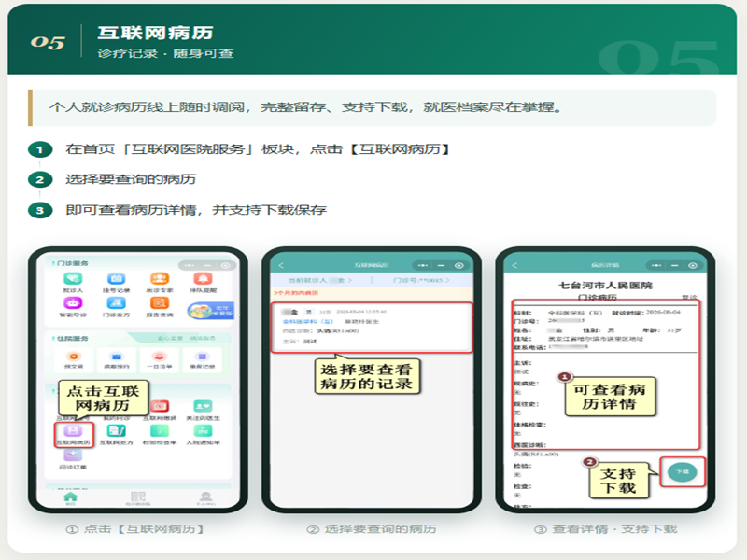Viewport: 747px width, 560px height.
Task: Tap the 智能导诊 robot icon
Action: [x=73, y=303]
